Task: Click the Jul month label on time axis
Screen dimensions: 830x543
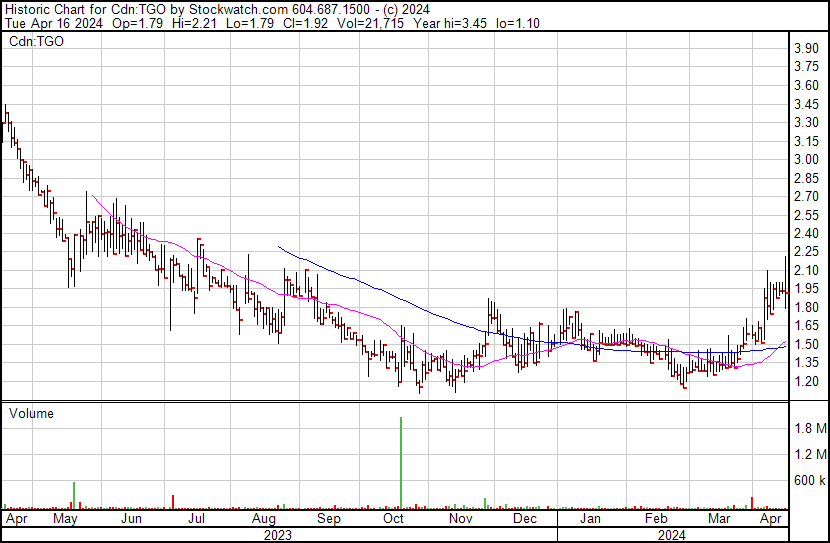Action: pos(196,518)
